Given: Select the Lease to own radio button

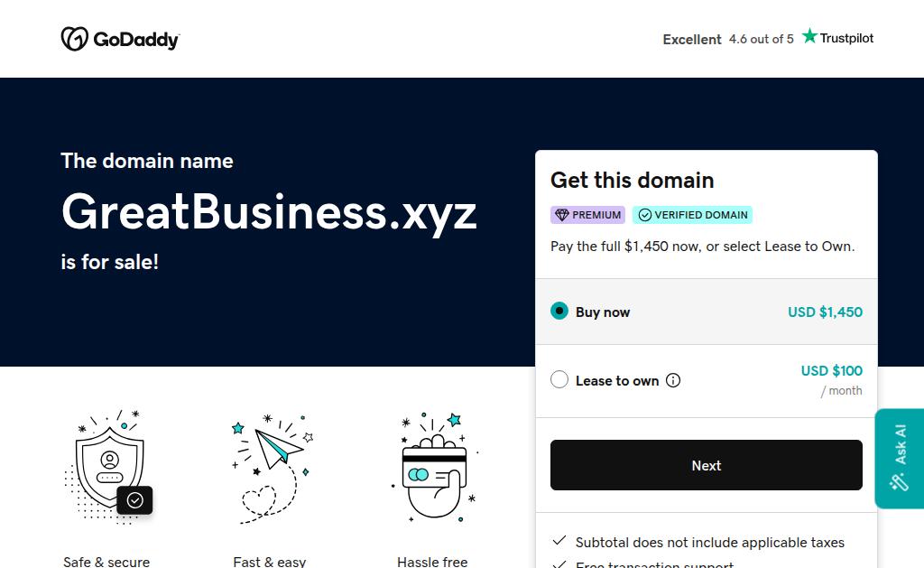Looking at the screenshot, I should pyautogui.click(x=559, y=379).
